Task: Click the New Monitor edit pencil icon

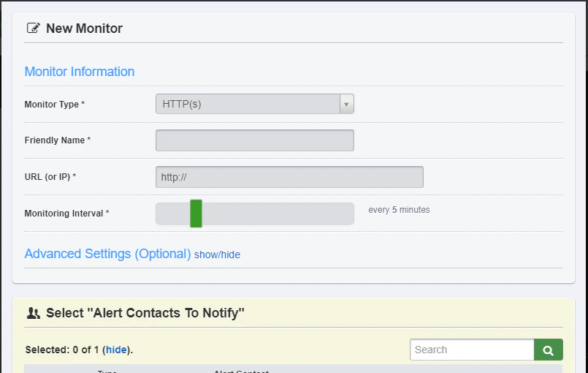Action: [33, 29]
